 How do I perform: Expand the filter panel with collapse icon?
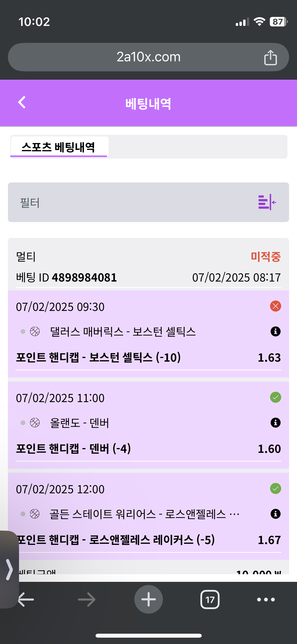coord(267,202)
